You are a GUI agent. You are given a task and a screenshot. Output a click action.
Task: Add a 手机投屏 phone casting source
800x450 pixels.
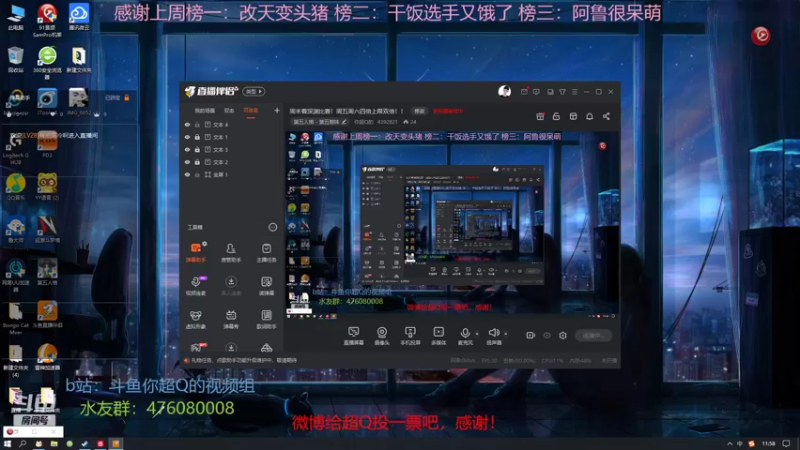[x=410, y=336]
